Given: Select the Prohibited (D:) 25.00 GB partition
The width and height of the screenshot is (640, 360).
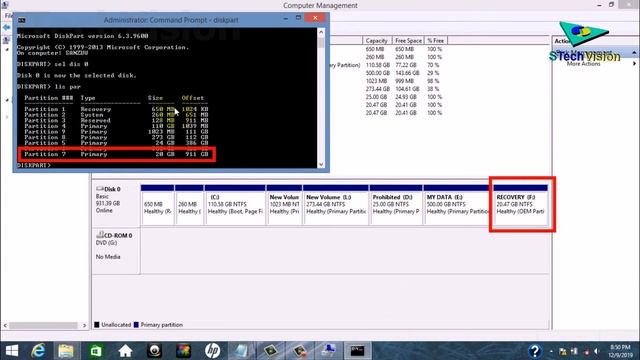Looking at the screenshot, I should pyautogui.click(x=396, y=204).
